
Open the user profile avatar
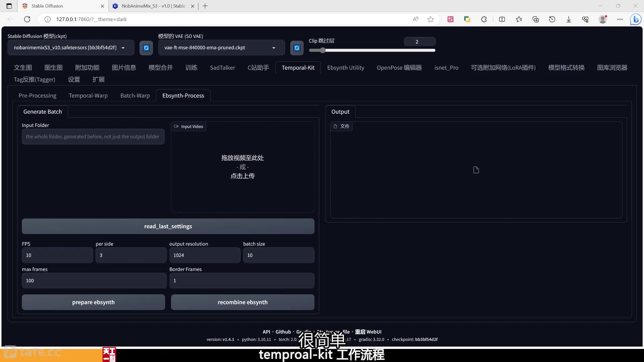tap(603, 19)
